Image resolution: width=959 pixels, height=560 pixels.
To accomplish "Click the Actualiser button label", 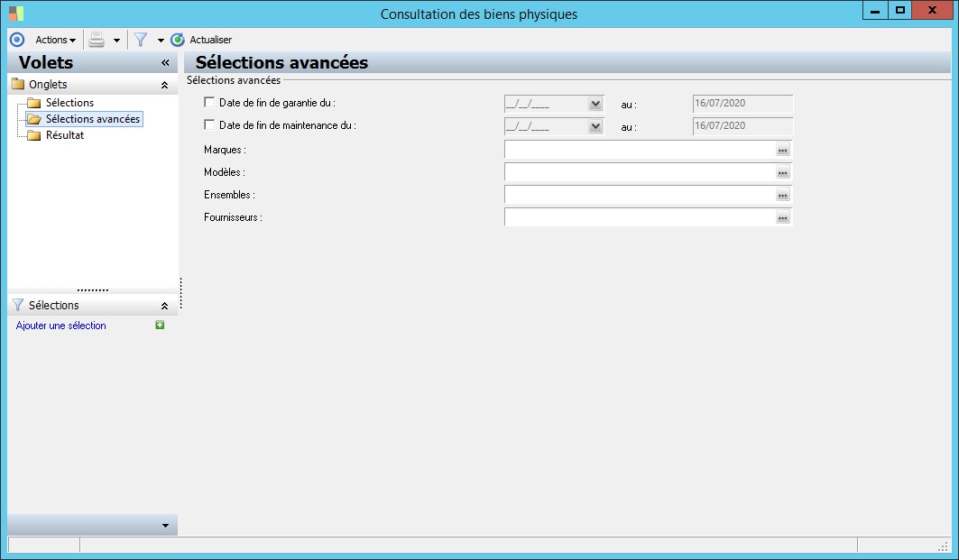I will 210,40.
